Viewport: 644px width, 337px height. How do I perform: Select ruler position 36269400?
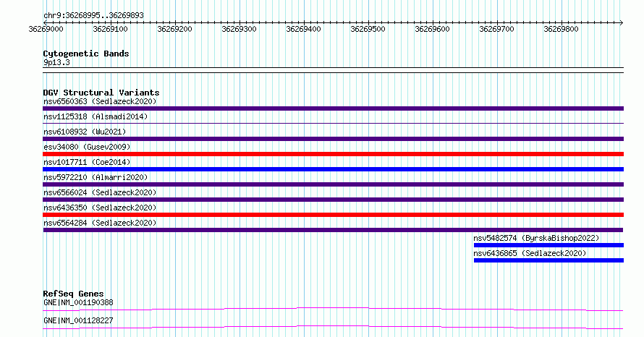[x=303, y=29]
